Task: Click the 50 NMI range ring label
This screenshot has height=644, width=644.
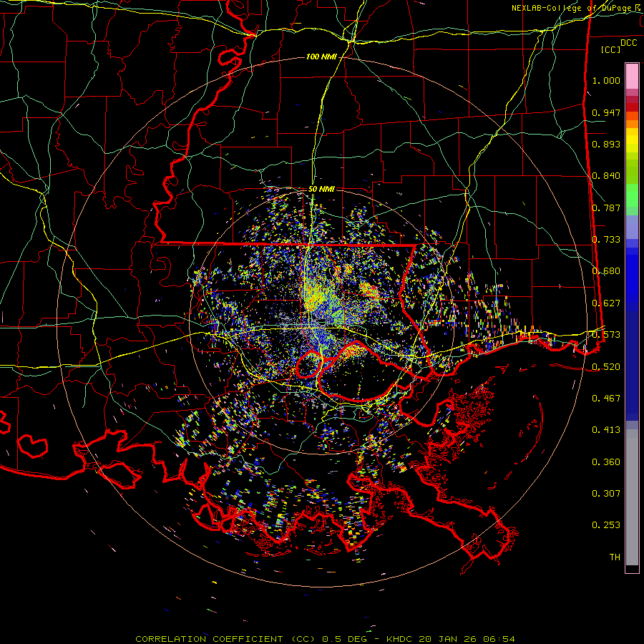Action: point(321,189)
